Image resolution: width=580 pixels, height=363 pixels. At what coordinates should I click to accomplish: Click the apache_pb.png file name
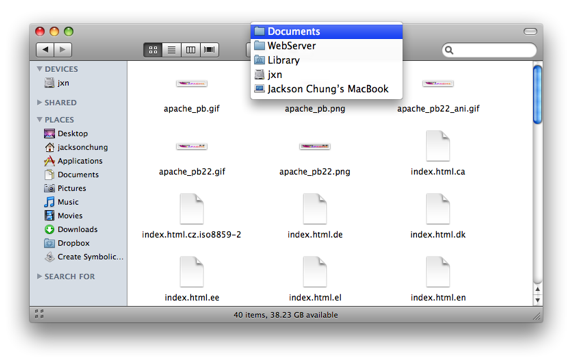point(315,109)
